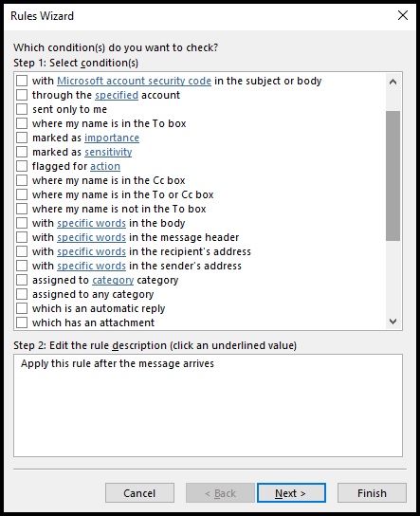
Task: Toggle 'where my name is in the To box'
Action: pos(22,123)
